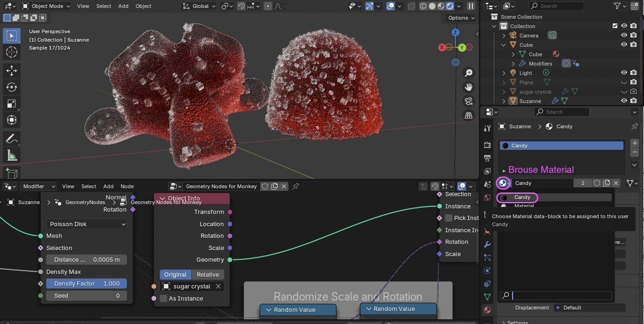Select the Scale tool
Image resolution: width=644 pixels, height=324 pixels.
(12, 103)
